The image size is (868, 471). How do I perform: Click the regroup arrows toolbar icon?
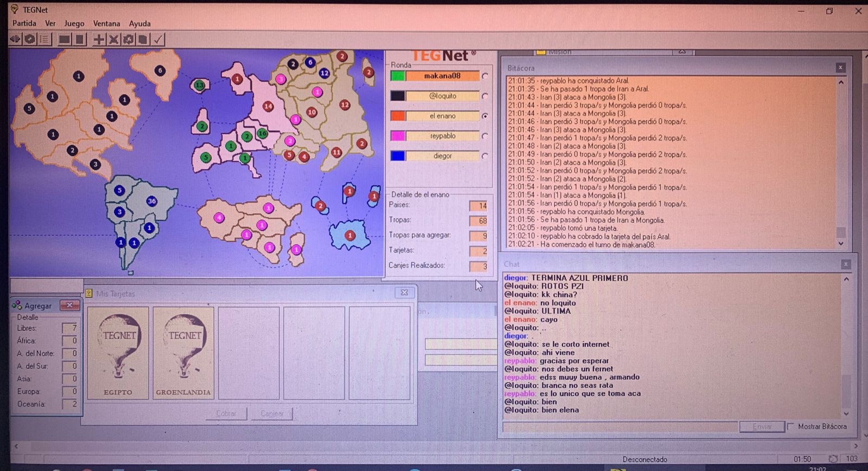pyautogui.click(x=128, y=40)
